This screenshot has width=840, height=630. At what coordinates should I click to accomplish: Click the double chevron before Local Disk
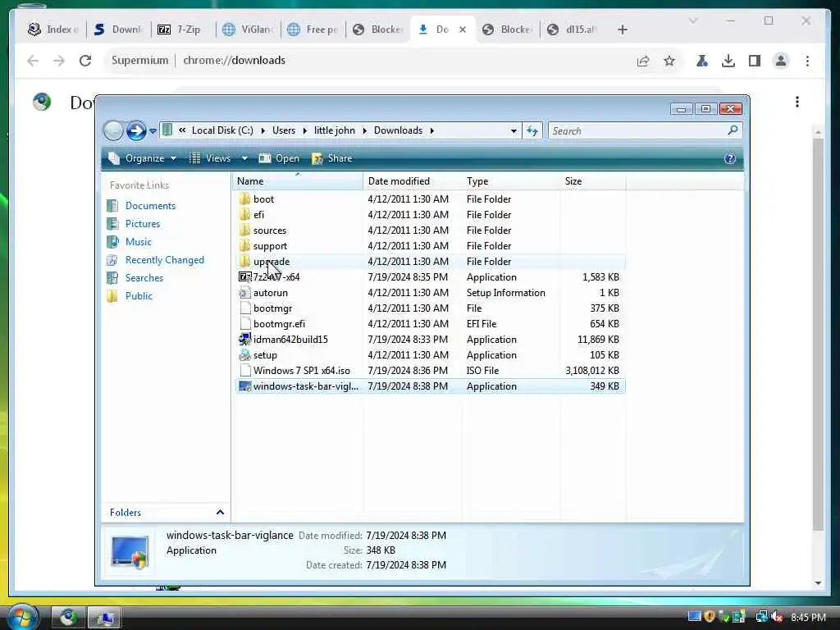pos(182,130)
